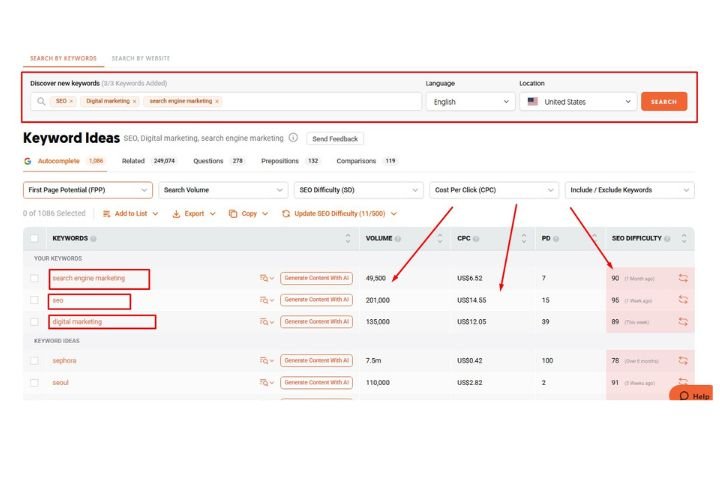Image resolution: width=720 pixels, height=480 pixels.
Task: Click inside the Discover new keywords field
Action: click(x=226, y=102)
